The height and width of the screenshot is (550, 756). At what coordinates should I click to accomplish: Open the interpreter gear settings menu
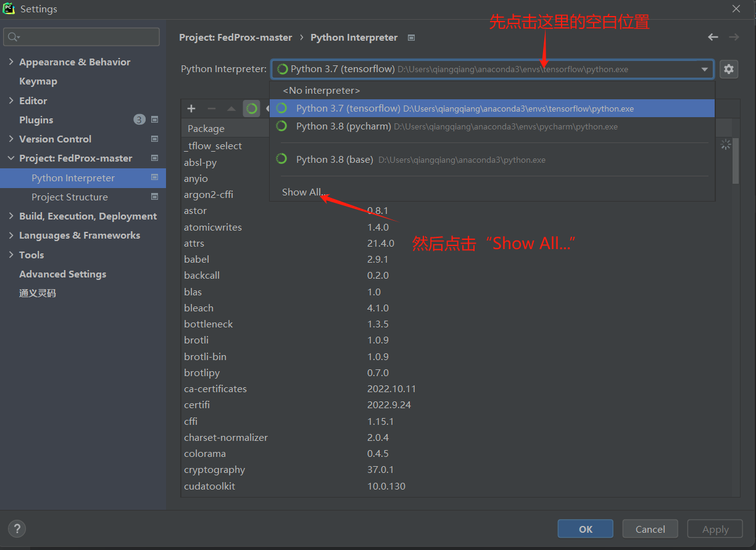[729, 69]
